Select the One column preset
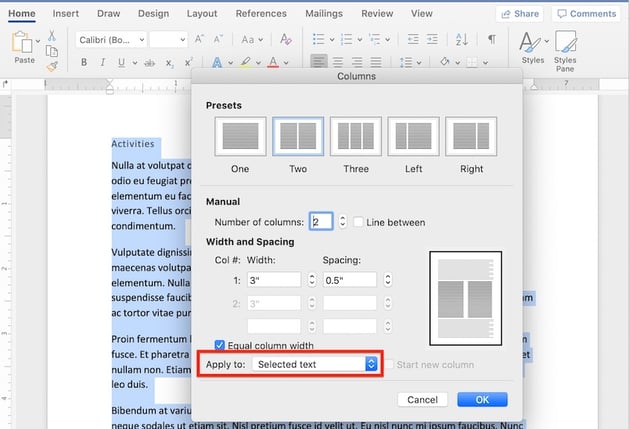Screen dimensions: 630x429 [x=240, y=136]
